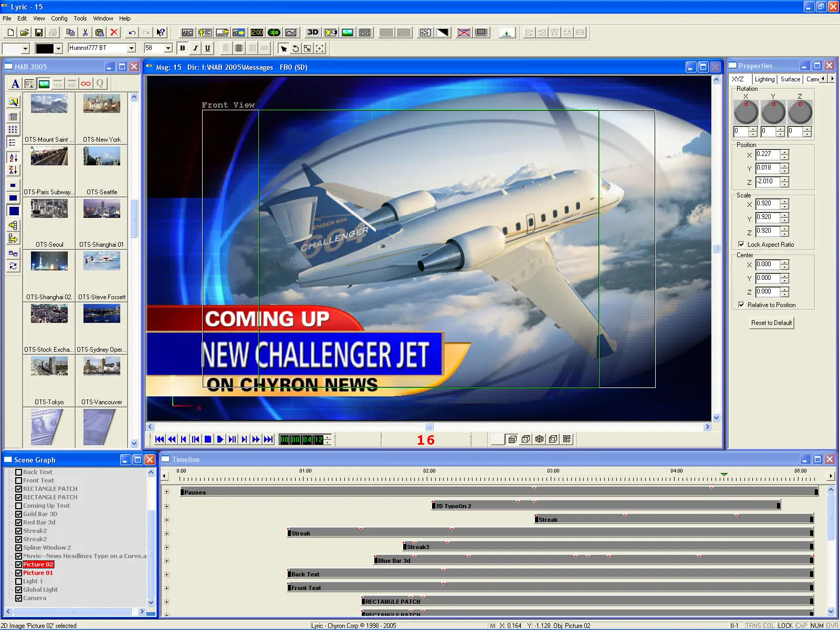Screen dimensions: 840x630
Task: Undo the last action
Action: click(x=132, y=33)
